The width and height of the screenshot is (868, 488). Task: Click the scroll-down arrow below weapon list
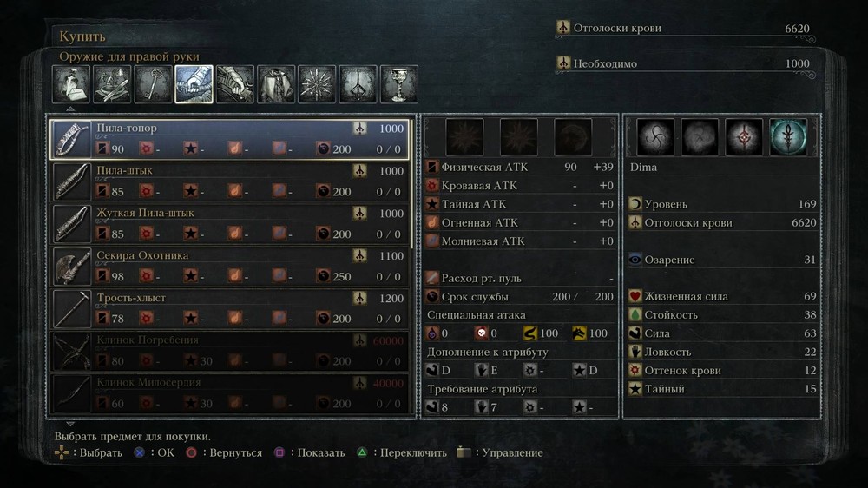tap(69, 423)
